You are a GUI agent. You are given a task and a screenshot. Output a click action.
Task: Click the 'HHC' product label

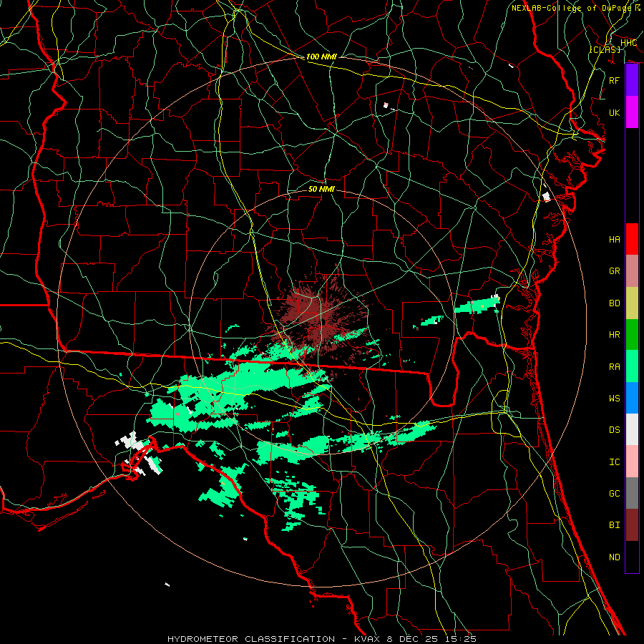[x=628, y=43]
